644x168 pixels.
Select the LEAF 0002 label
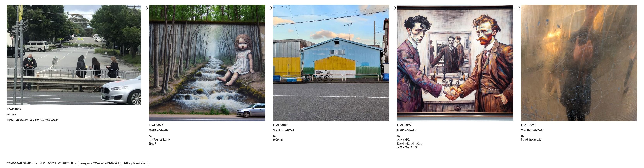click(14, 109)
